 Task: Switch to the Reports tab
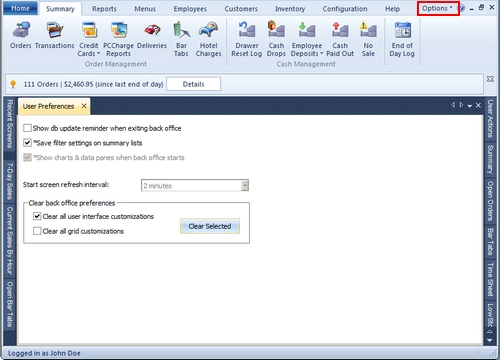pos(104,9)
